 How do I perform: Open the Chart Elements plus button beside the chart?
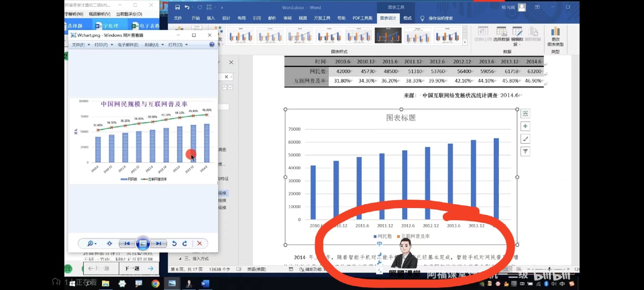tap(525, 126)
